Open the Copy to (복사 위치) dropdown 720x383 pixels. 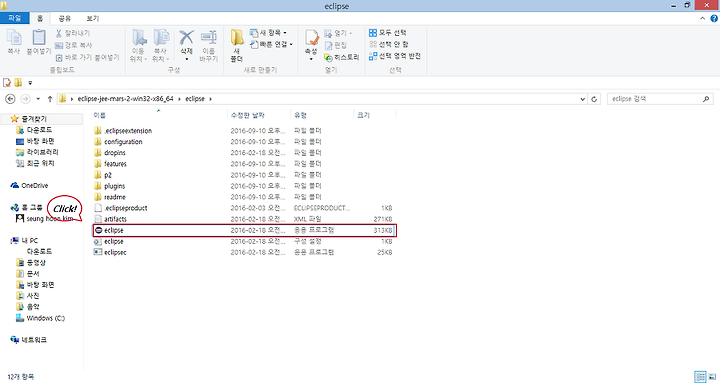160,46
